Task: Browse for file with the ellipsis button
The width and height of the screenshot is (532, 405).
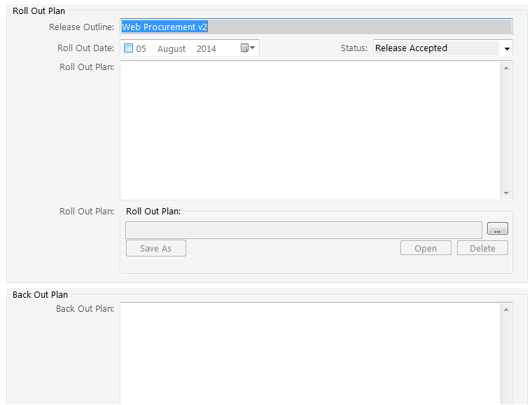Action: pyautogui.click(x=498, y=228)
